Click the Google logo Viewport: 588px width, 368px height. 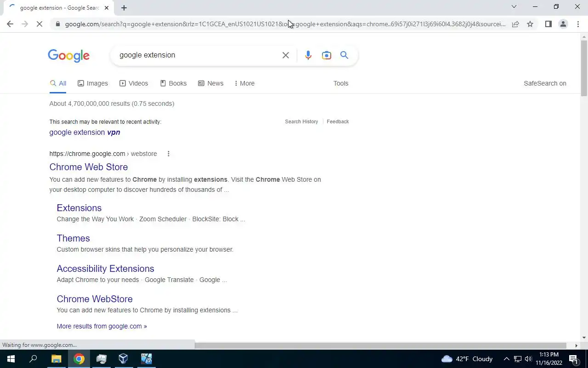69,56
